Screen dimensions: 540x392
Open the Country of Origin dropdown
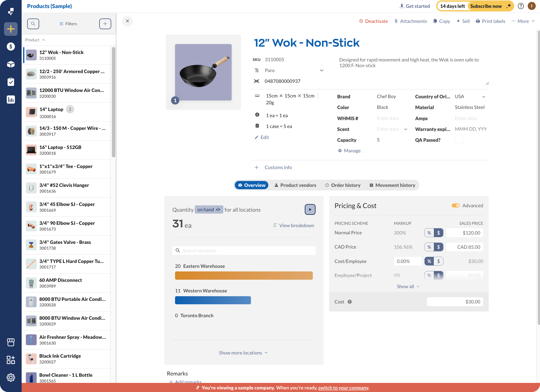click(484, 97)
